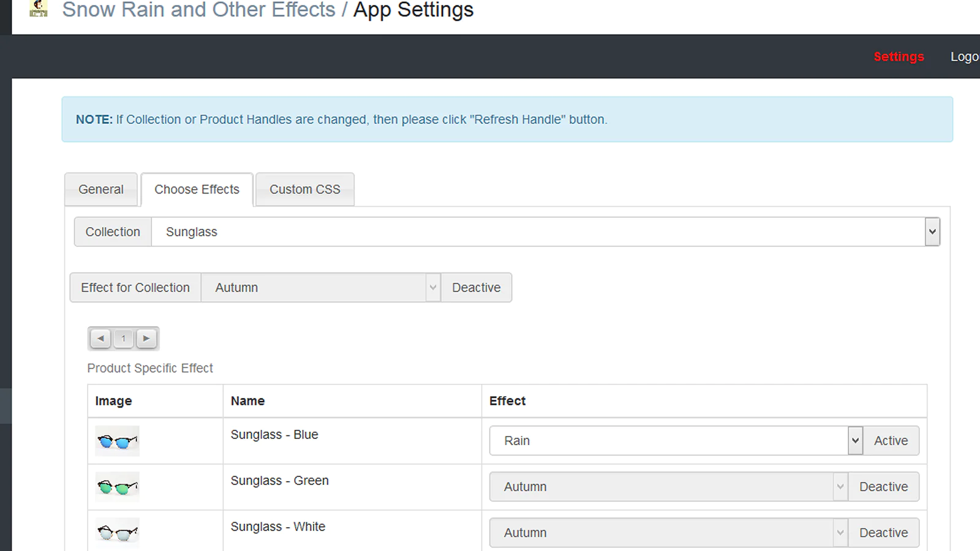Click the white sunglasses product thumbnail

[x=117, y=533]
